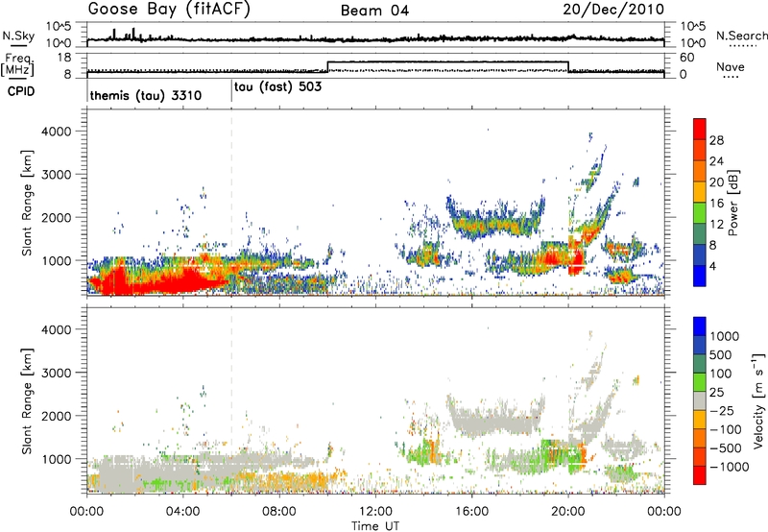
Task: Click the '4000' tick label in power panel
Action: (56, 132)
